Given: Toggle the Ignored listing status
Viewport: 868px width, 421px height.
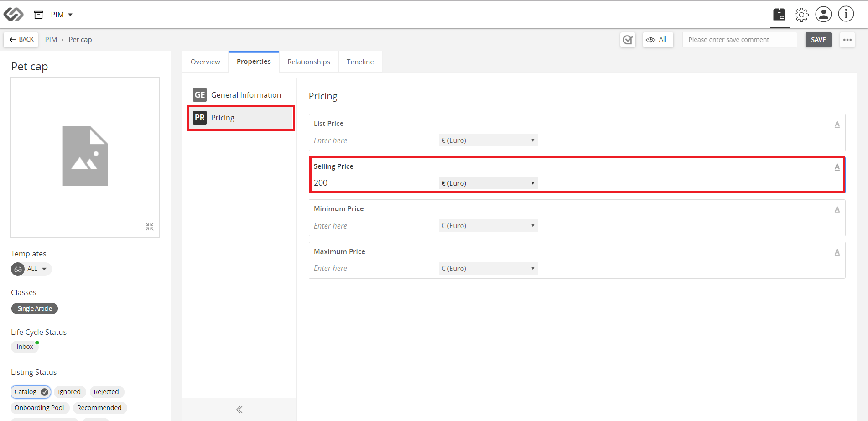Looking at the screenshot, I should [x=69, y=392].
